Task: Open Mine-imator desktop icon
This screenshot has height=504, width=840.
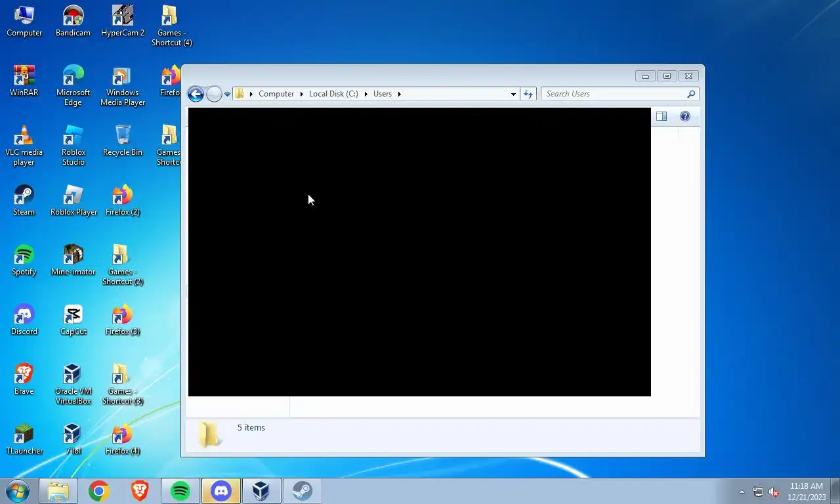Action: (x=73, y=260)
